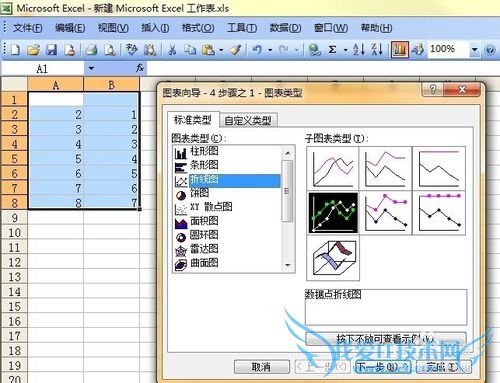Image resolution: width=500 pixels, height=383 pixels.
Task: Choose the stacked line with markers subtype
Action: [386, 213]
